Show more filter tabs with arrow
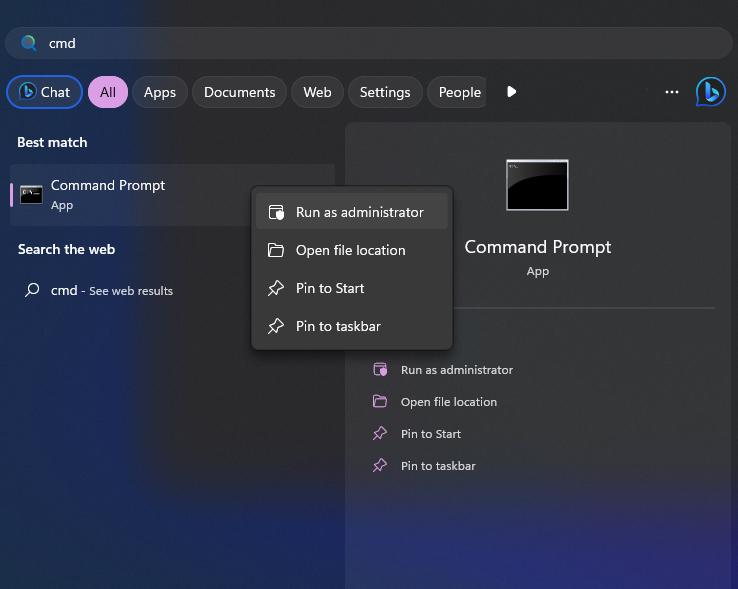The width and height of the screenshot is (738, 589). (x=512, y=91)
